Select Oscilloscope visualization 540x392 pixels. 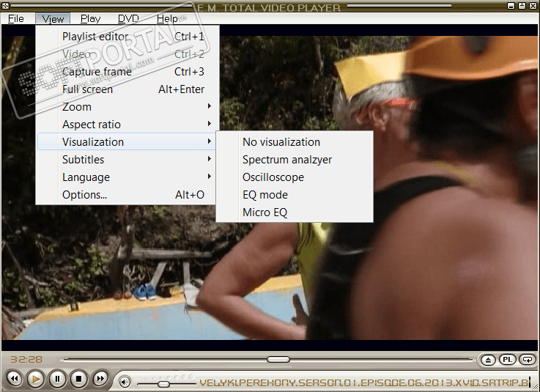click(295, 177)
